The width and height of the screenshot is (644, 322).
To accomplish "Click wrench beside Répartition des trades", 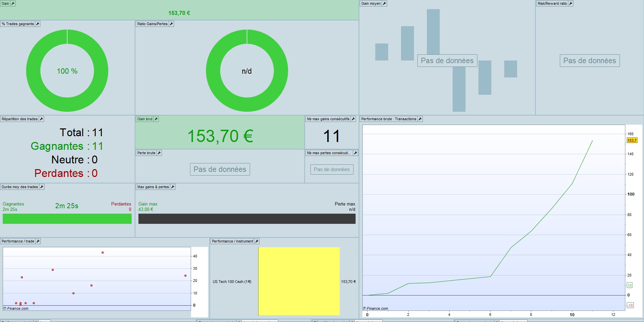I will pos(41,119).
